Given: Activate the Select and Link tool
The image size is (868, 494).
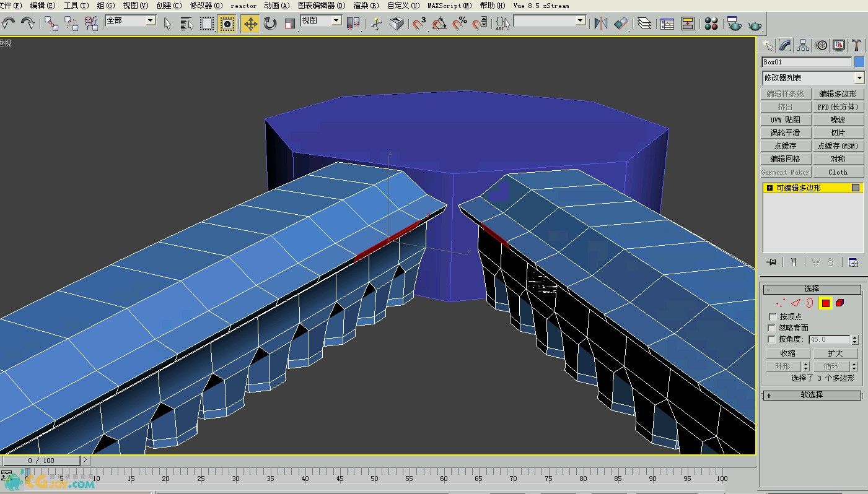Looking at the screenshot, I should point(51,24).
